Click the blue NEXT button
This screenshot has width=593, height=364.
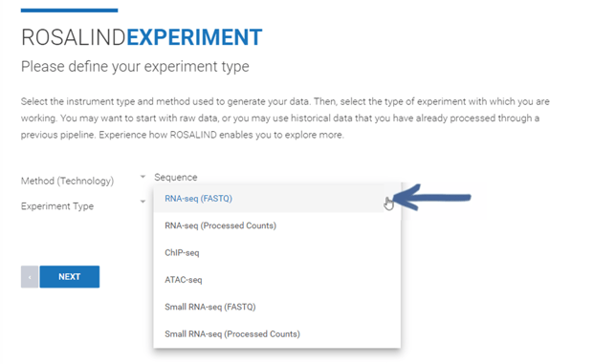(70, 277)
